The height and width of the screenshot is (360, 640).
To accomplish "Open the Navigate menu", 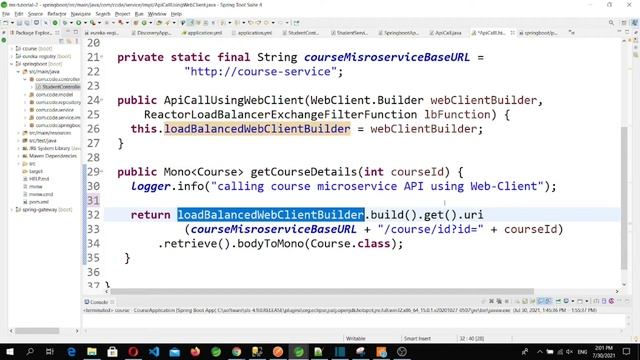I will click(x=81, y=14).
